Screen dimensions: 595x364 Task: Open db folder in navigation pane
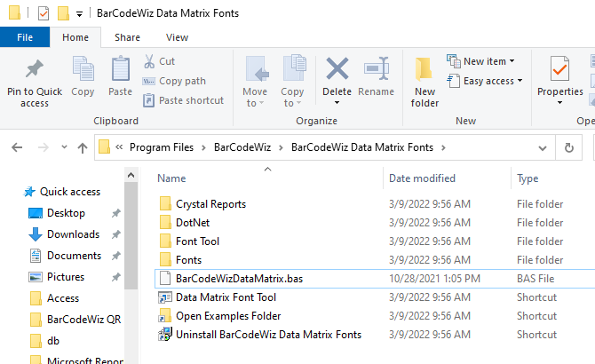coord(53,341)
